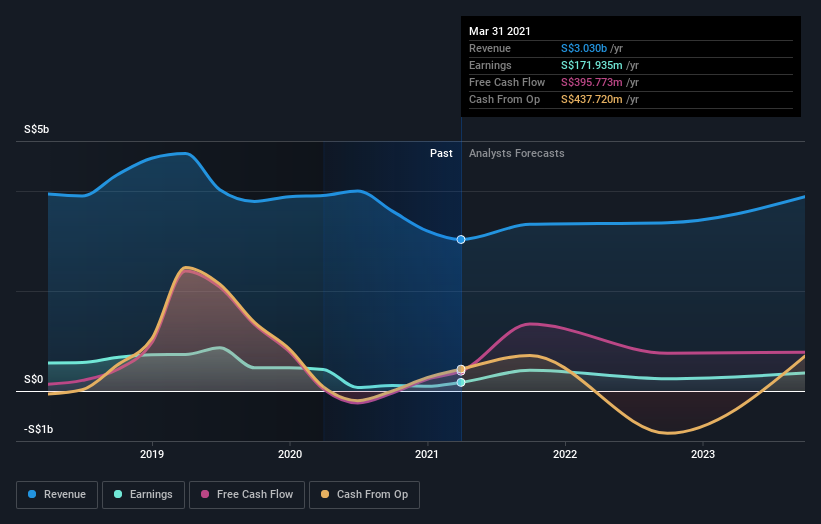Viewport: 821px width, 524px height.
Task: Click the orange dot in Cash From Op legend
Action: pyautogui.click(x=325, y=494)
